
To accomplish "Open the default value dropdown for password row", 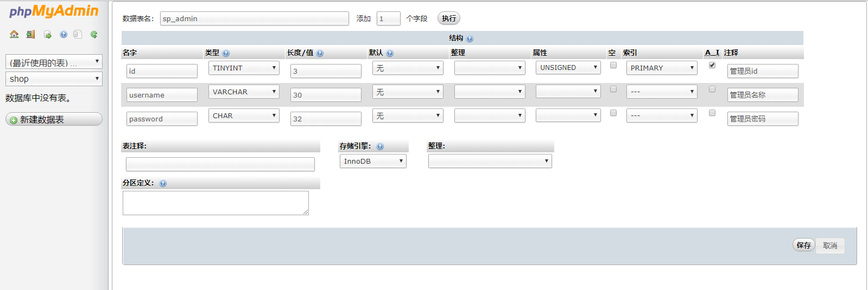I will 408,115.
